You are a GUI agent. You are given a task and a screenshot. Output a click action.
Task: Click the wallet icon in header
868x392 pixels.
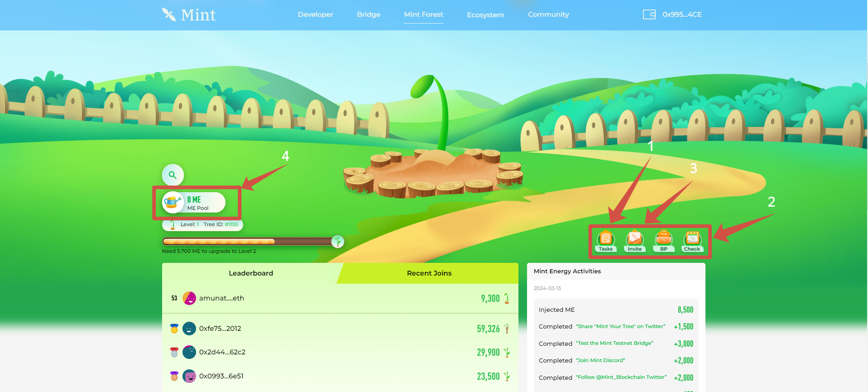[x=649, y=15]
